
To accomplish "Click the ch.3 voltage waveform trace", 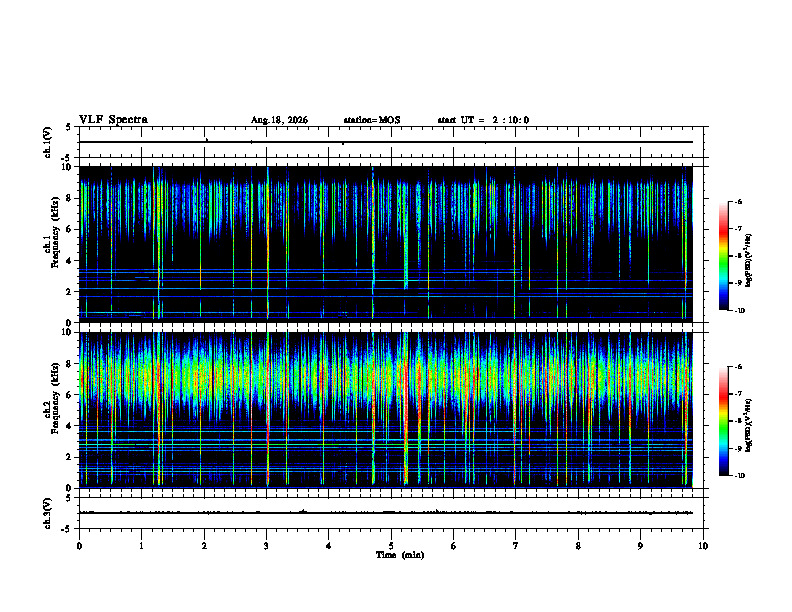I will (385, 513).
